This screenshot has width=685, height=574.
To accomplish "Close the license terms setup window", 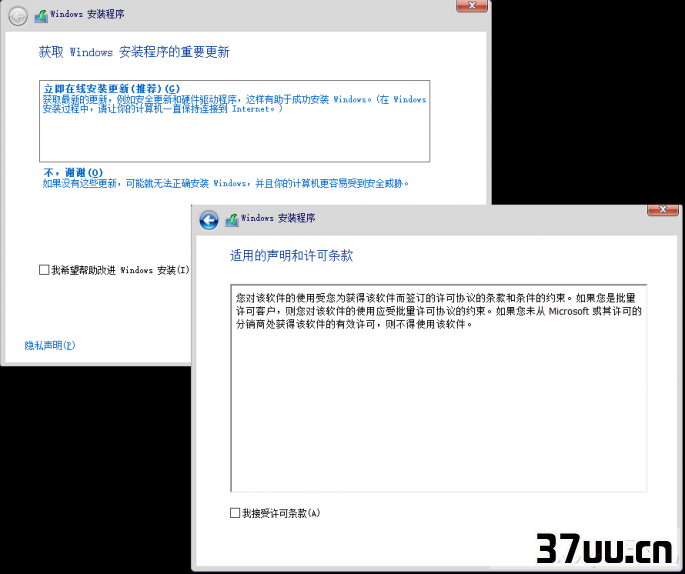I will [663, 210].
